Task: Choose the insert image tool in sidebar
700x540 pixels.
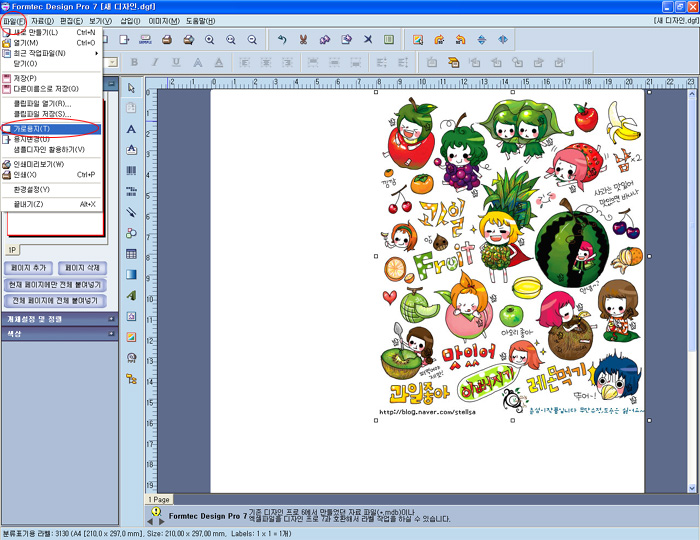Action: click(x=131, y=337)
